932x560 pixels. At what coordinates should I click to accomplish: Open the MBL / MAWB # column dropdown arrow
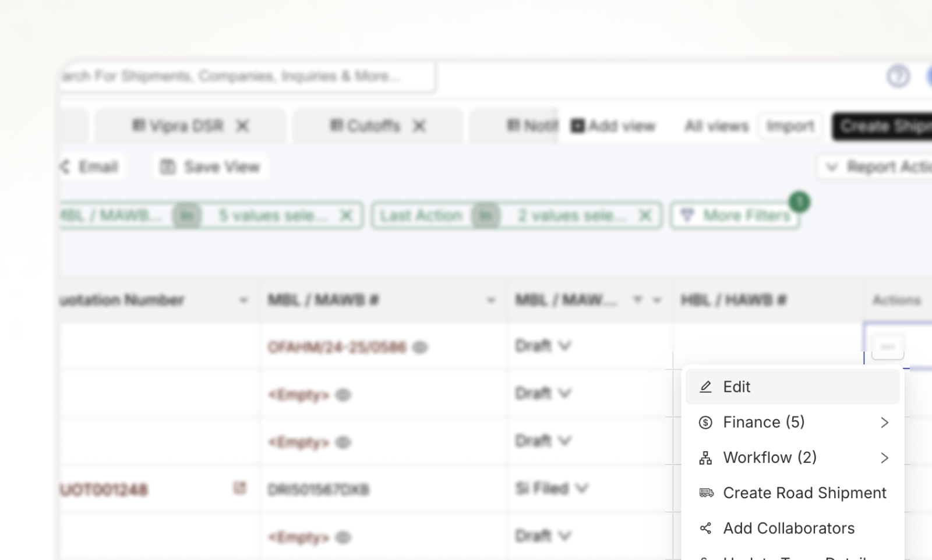(491, 300)
